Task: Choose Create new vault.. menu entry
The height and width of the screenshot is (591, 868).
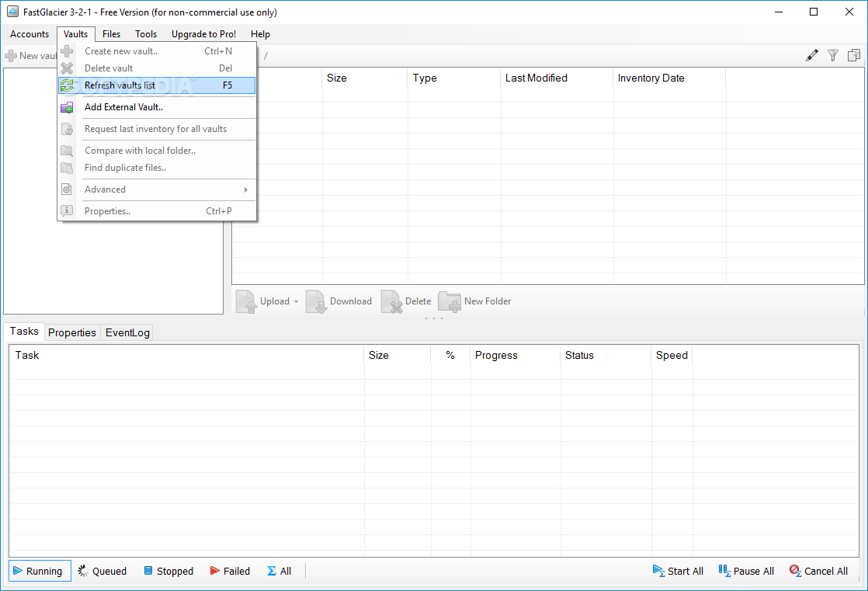Action: [x=157, y=51]
